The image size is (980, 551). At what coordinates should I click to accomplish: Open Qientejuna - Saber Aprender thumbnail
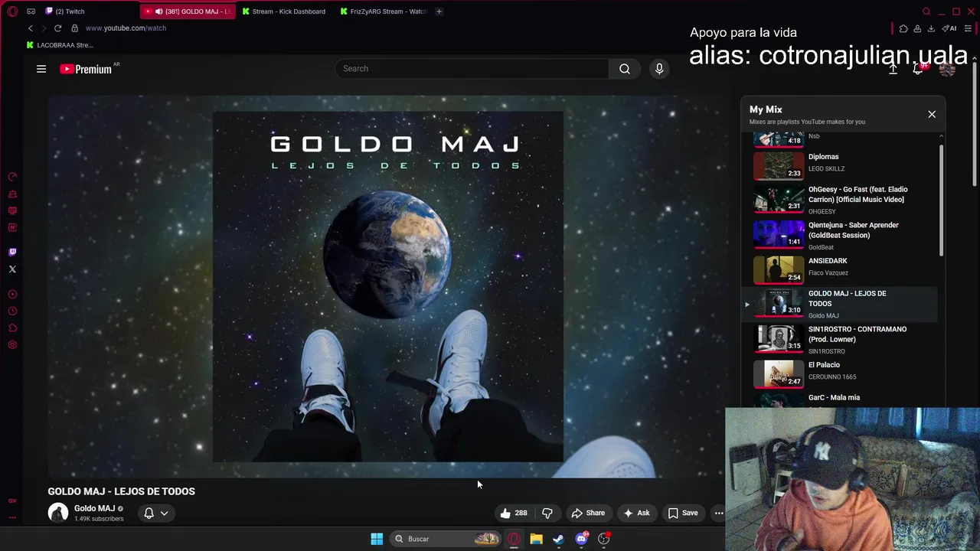tap(779, 235)
